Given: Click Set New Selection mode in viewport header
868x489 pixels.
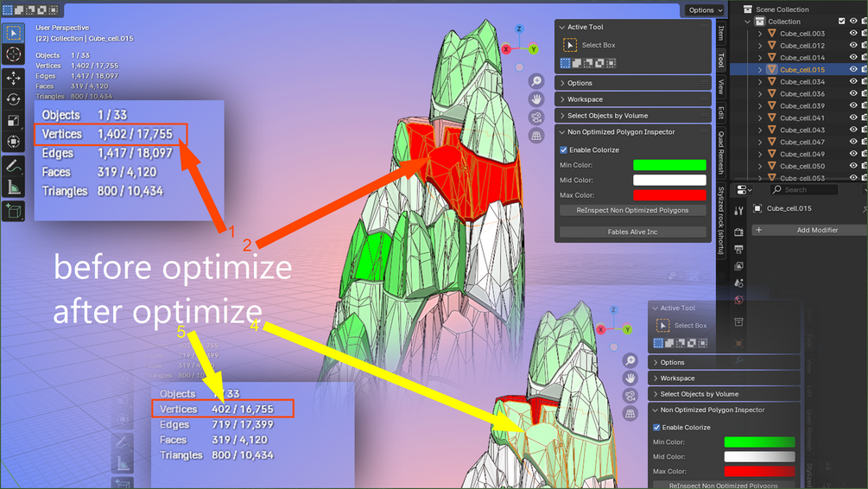Looking at the screenshot, I should point(7,10).
